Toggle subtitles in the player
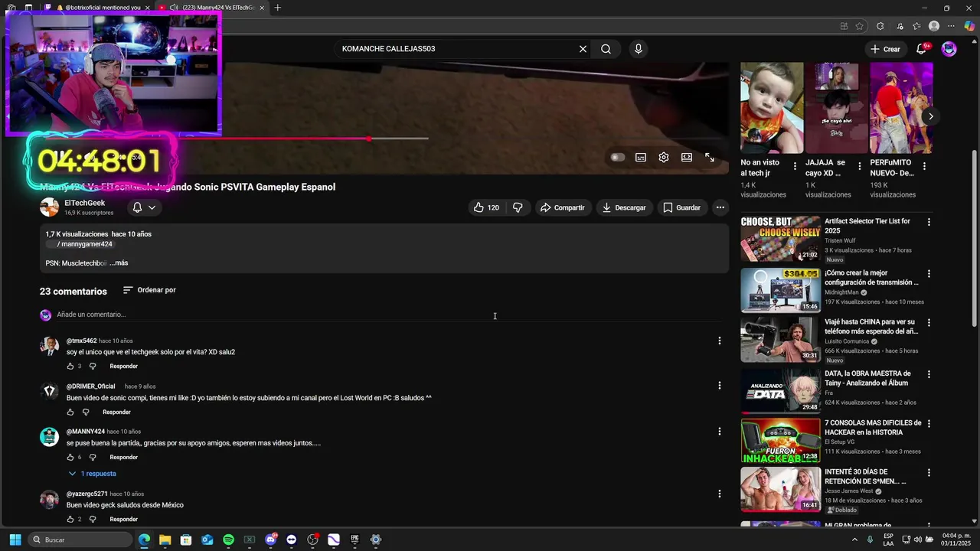Screen dimensions: 980x551 pyautogui.click(x=641, y=157)
